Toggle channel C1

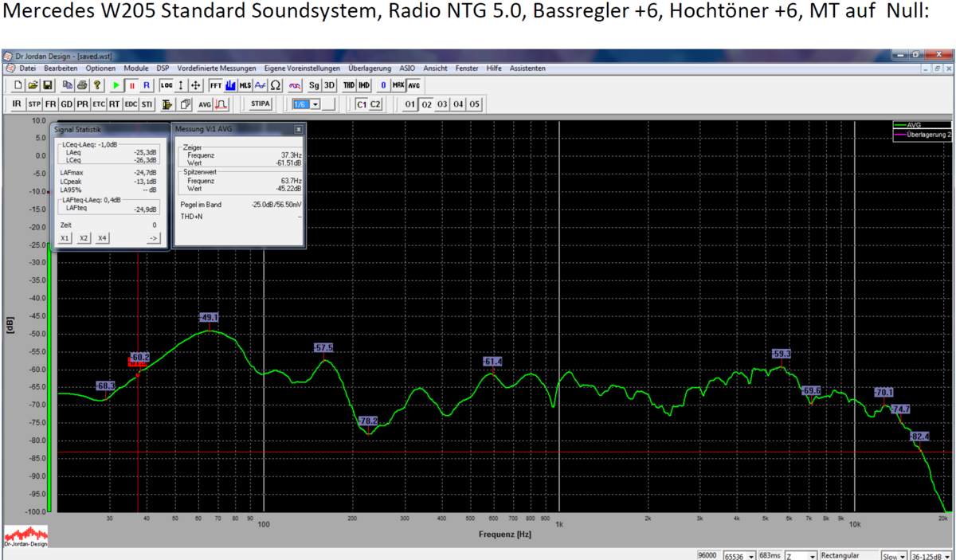pos(362,104)
